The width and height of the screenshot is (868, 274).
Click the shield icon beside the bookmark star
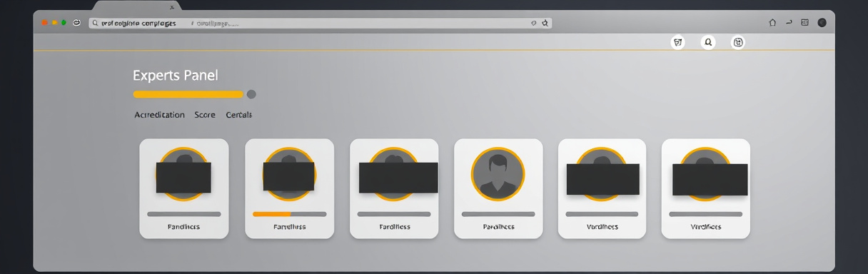click(x=533, y=23)
